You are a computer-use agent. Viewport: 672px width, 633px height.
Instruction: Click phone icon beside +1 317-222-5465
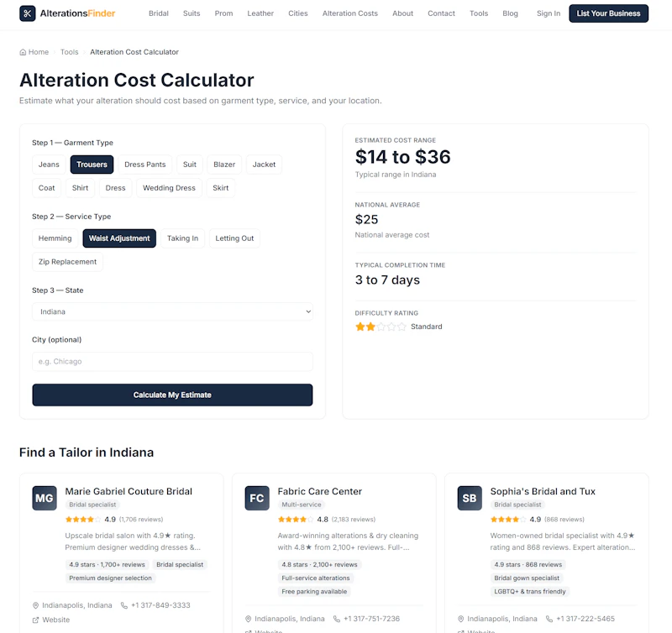coord(549,619)
